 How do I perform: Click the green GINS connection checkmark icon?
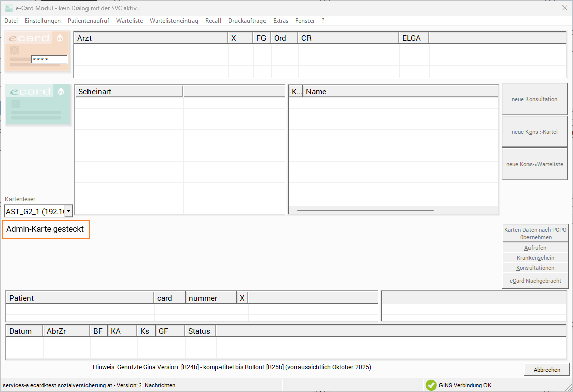431,385
